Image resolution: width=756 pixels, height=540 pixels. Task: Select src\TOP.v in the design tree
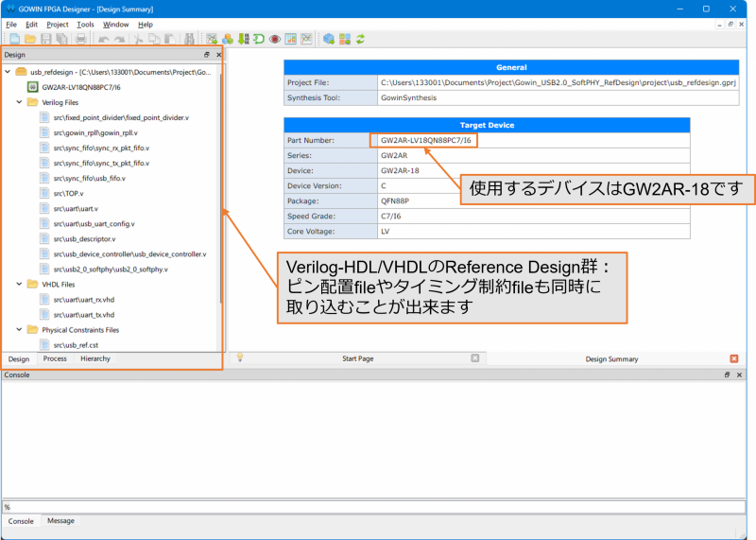click(x=68, y=193)
